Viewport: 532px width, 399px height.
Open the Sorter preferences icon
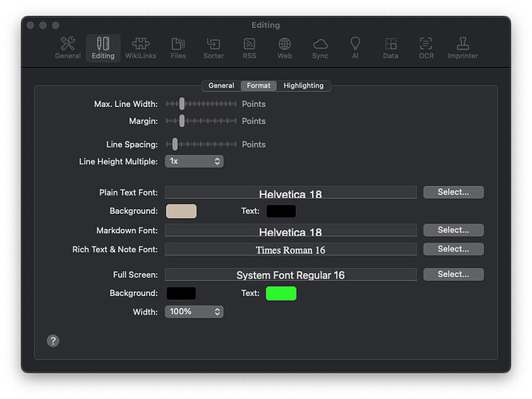pyautogui.click(x=214, y=48)
